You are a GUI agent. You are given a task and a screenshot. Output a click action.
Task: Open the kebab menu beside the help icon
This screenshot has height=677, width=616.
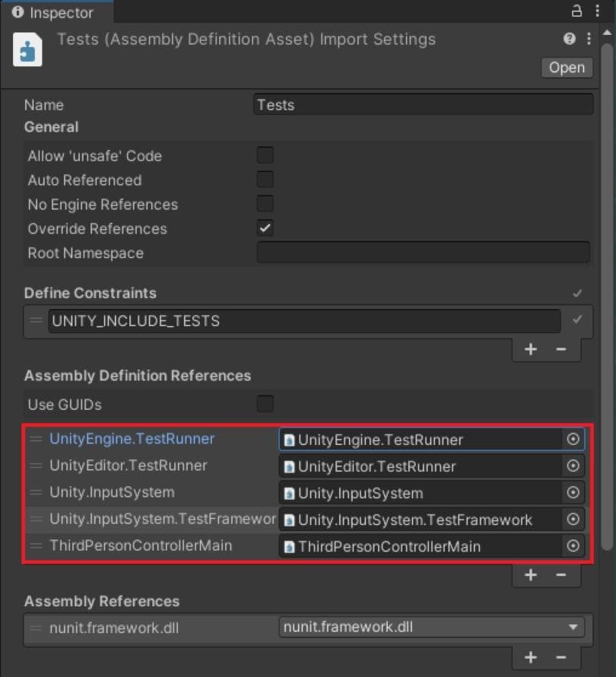(589, 39)
